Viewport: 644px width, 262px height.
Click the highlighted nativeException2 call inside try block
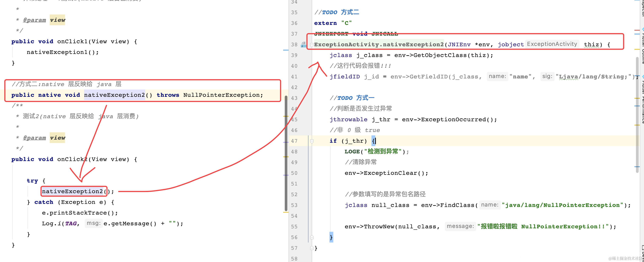(x=72, y=191)
